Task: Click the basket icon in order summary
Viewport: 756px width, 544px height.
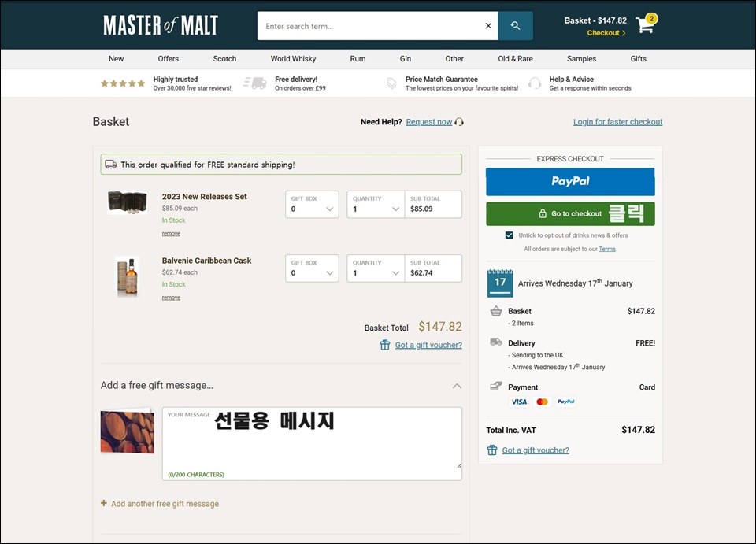Action: 496,311
